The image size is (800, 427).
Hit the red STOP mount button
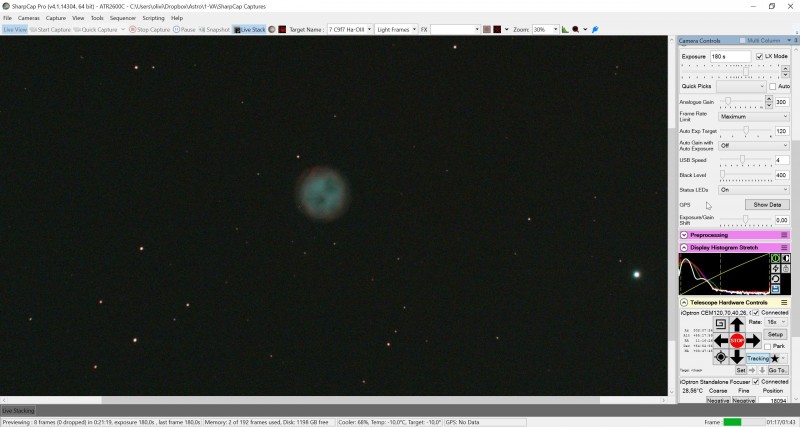737,340
